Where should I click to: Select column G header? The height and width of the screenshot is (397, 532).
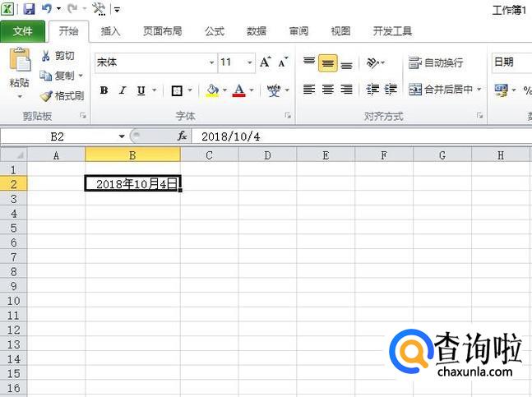coord(442,155)
